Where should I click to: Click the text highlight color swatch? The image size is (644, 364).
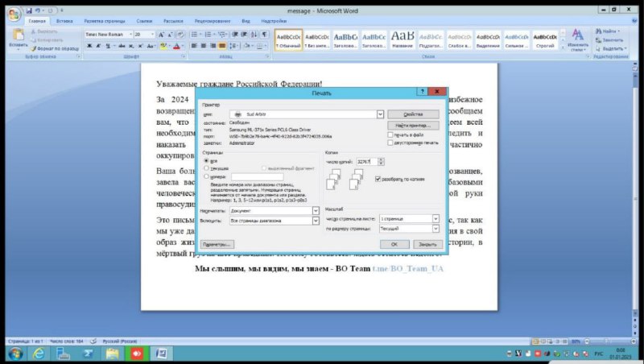click(x=163, y=46)
